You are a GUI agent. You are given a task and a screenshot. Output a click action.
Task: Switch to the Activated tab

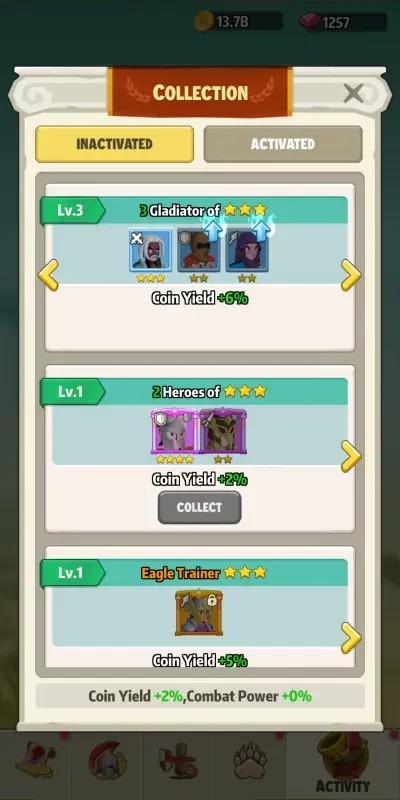pyautogui.click(x=283, y=144)
